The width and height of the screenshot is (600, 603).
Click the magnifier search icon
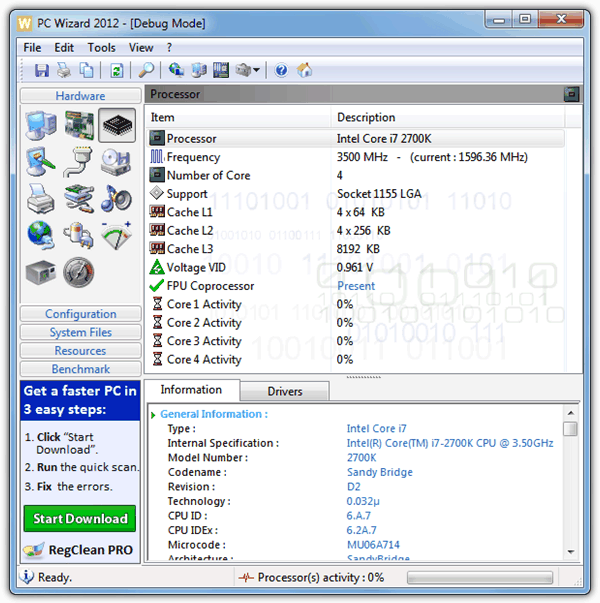pos(146,70)
